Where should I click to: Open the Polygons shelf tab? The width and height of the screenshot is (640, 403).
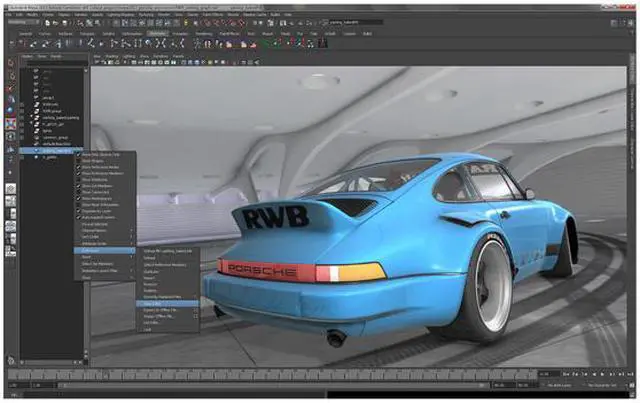[87, 34]
